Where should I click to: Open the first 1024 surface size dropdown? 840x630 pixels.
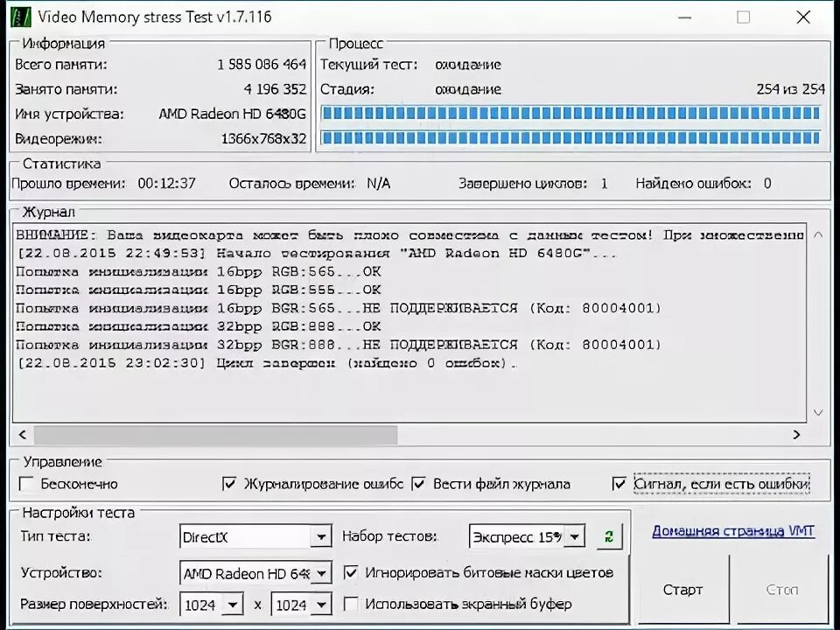[x=233, y=605]
